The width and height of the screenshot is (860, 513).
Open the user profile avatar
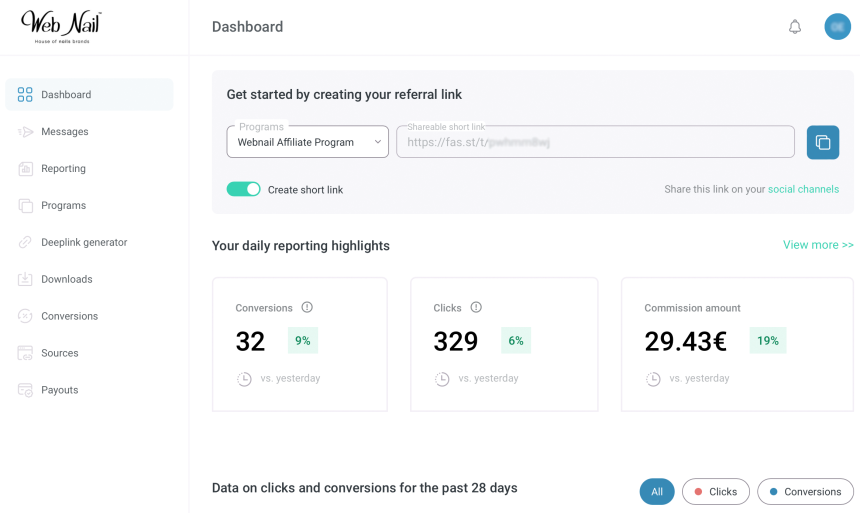(837, 27)
